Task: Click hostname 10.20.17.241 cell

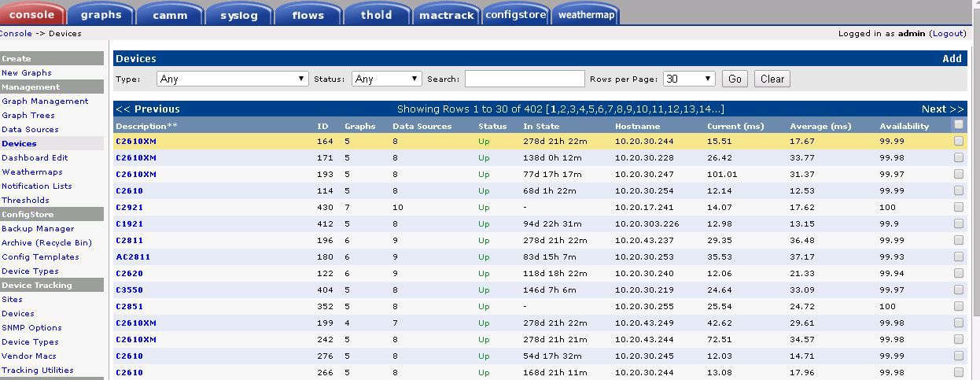Action: point(644,208)
